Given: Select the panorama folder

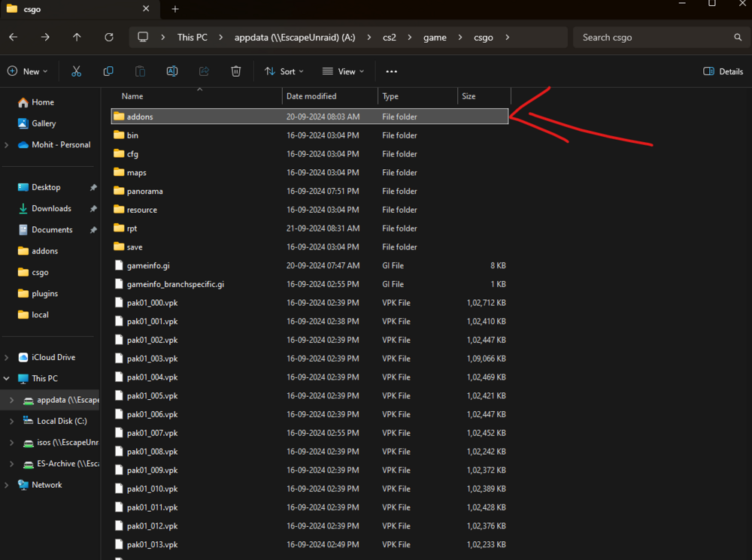Looking at the screenshot, I should [310, 191].
